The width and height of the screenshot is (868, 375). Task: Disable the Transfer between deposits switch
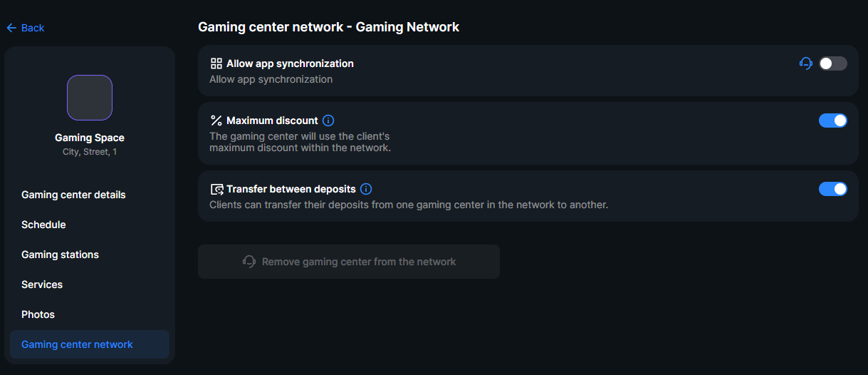(833, 189)
